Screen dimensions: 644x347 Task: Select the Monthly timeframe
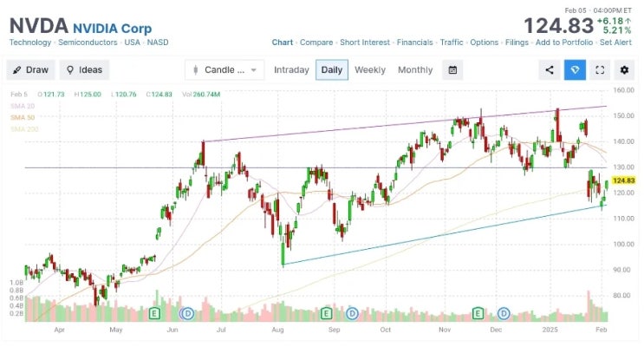tap(415, 70)
